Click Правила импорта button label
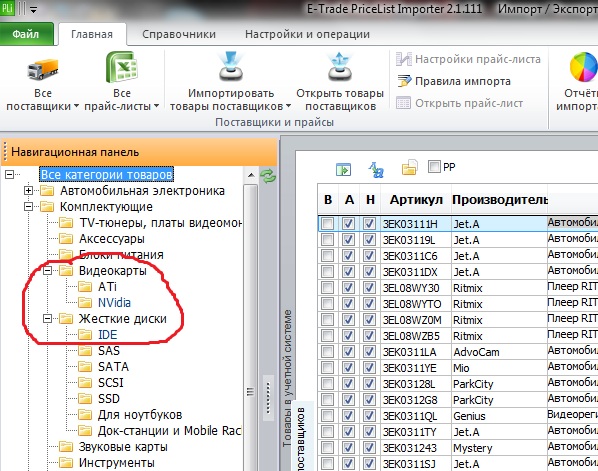This screenshot has width=598, height=471. coord(463,81)
